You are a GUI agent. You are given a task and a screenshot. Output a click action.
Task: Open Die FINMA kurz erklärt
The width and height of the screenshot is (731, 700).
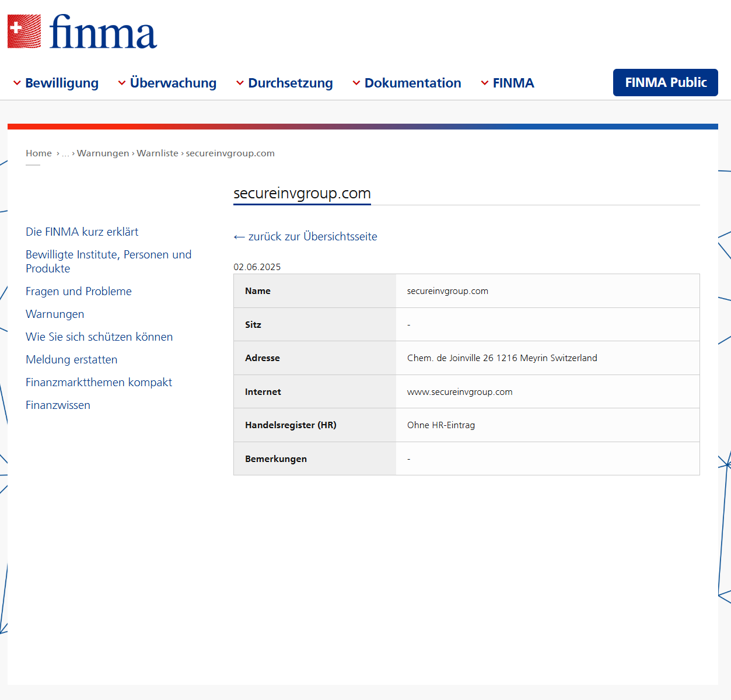82,232
